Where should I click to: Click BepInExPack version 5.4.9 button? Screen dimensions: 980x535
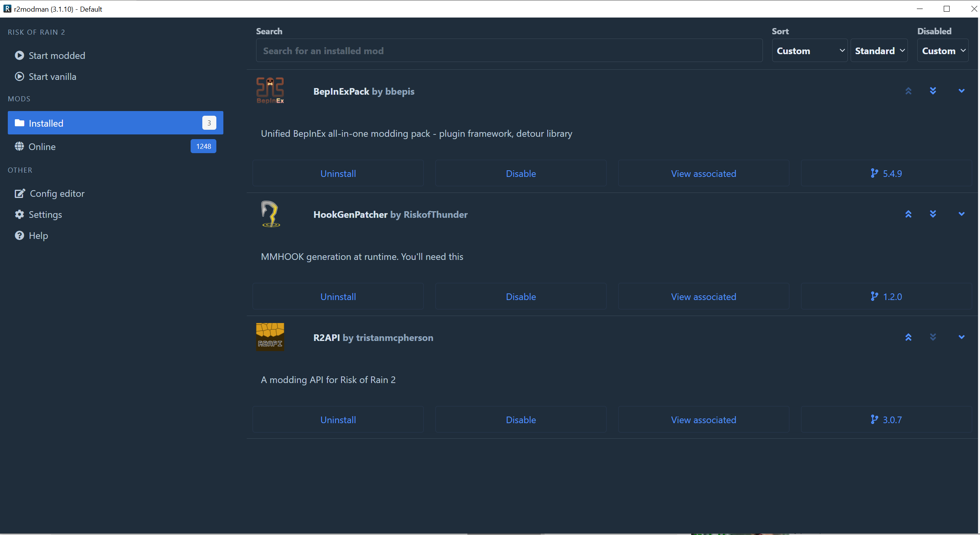(x=886, y=173)
